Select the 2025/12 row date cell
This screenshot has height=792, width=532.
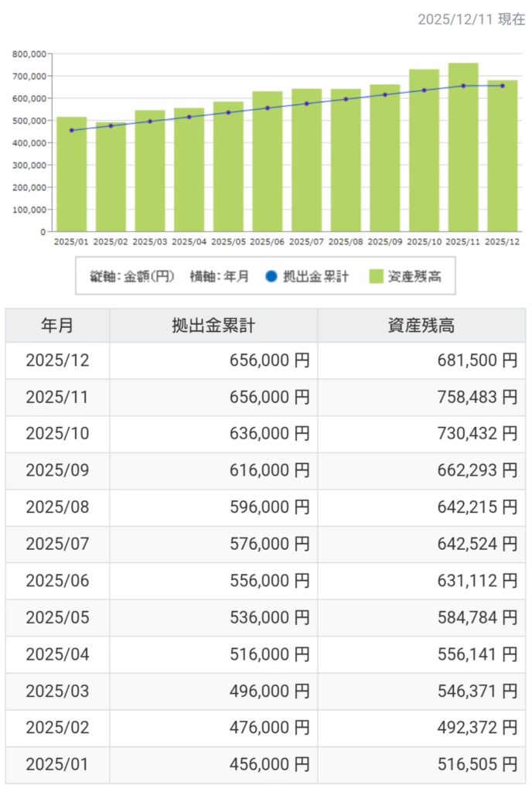pyautogui.click(x=57, y=360)
